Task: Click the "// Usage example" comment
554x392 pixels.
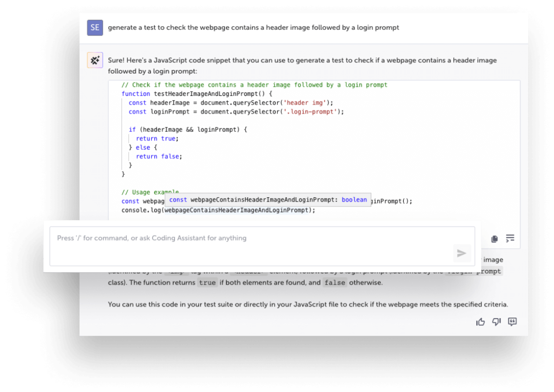Action: [150, 192]
